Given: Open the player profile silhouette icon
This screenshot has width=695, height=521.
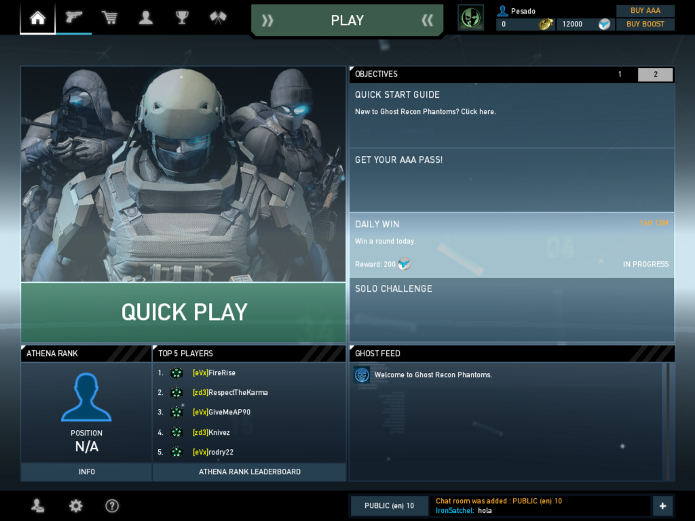Looking at the screenshot, I should point(146,18).
